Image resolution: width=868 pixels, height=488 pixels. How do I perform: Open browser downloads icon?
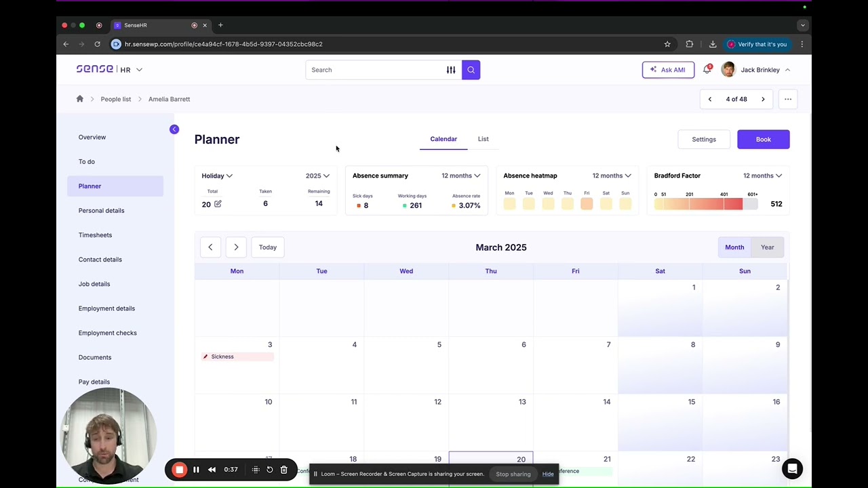tap(713, 44)
